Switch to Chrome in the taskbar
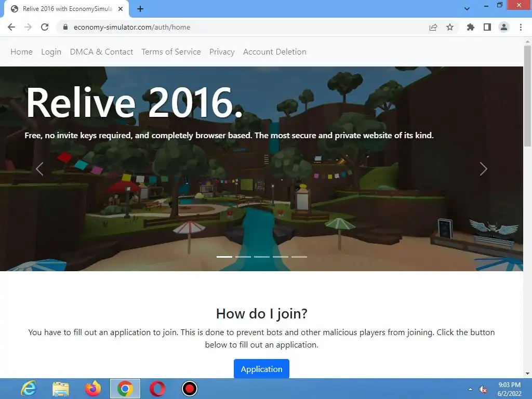Screen dimensions: 532x399 coord(125,389)
